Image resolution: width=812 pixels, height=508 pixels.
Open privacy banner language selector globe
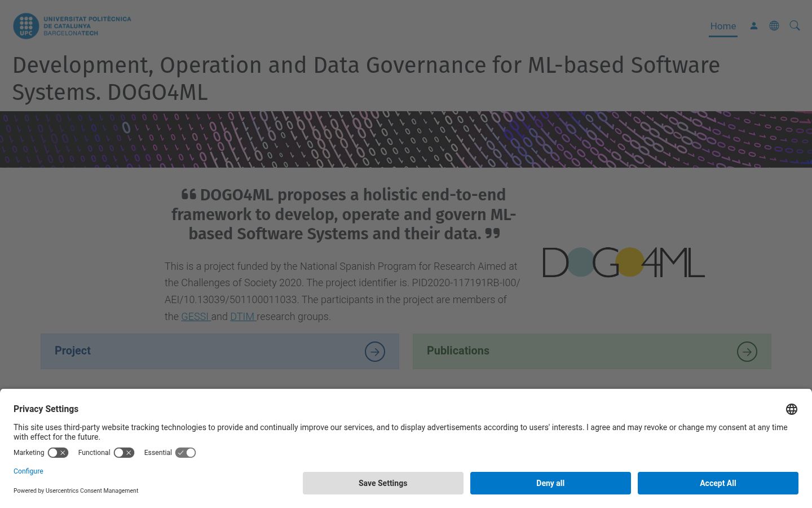coord(792,409)
